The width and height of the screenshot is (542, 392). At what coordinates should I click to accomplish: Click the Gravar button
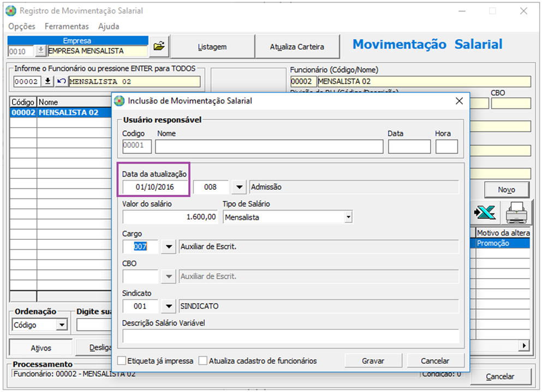(x=373, y=361)
